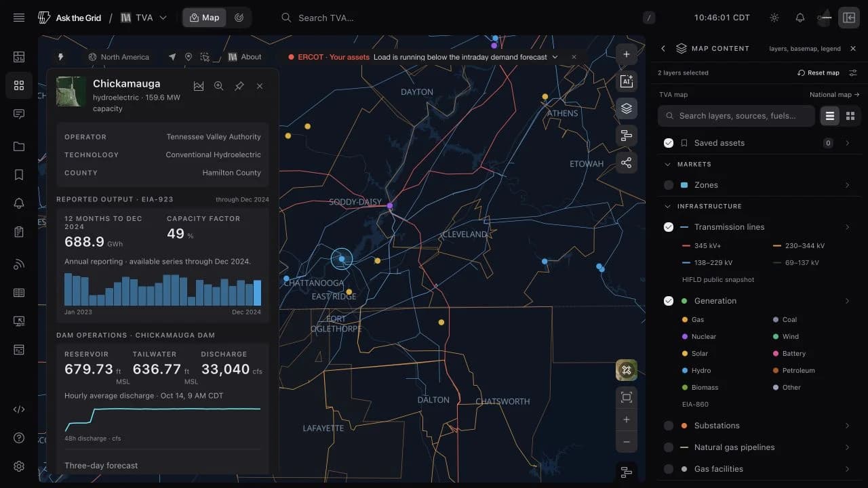This screenshot has height=488, width=868.
Task: Click the Ask the Grid logo
Action: [x=69, y=18]
